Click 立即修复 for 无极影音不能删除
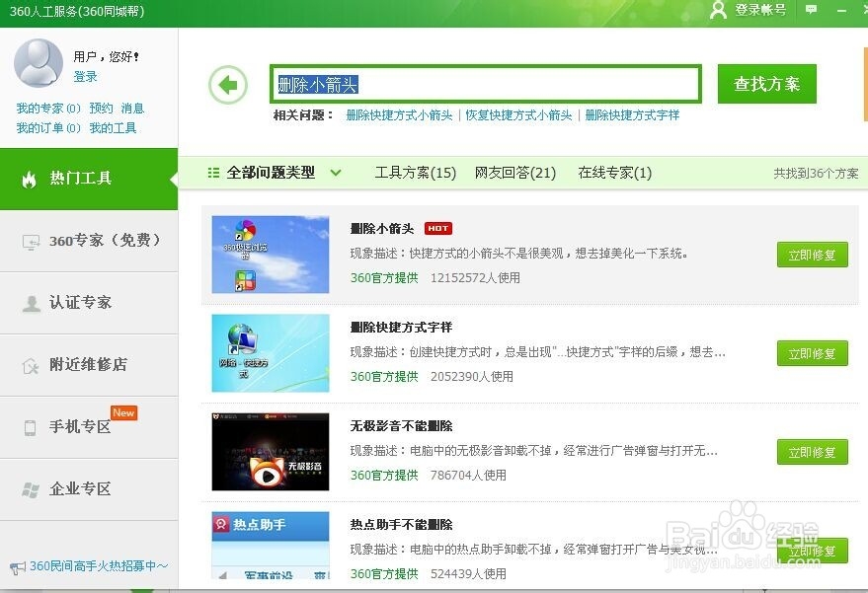Image resolution: width=868 pixels, height=593 pixels. point(812,452)
